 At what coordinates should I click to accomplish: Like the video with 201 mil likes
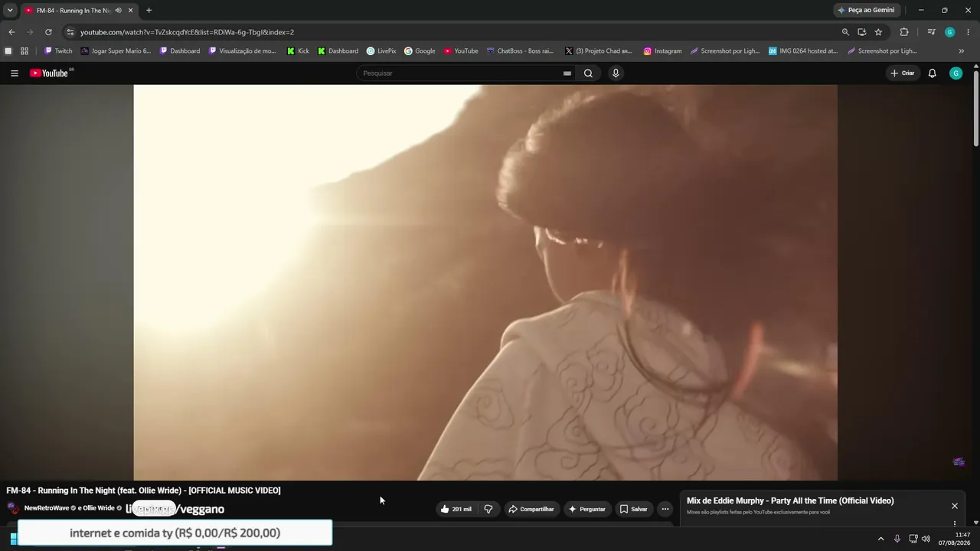456,509
